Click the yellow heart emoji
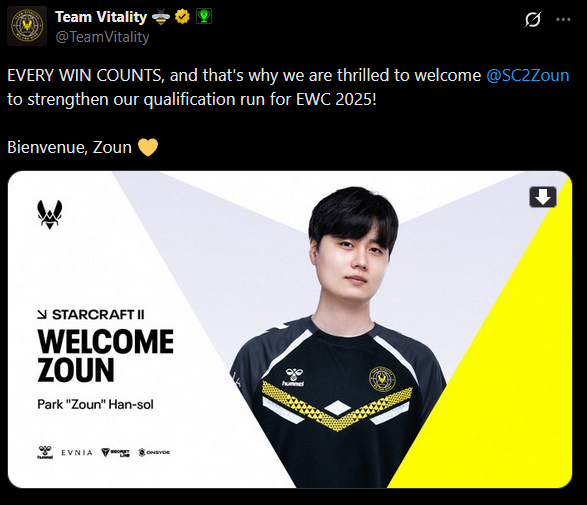The width and height of the screenshot is (587, 505). coord(148,147)
